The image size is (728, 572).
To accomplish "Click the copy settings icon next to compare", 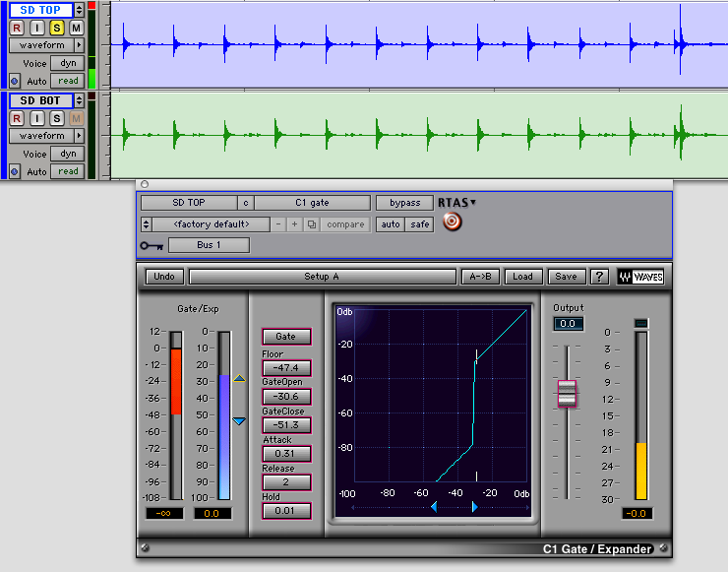I will click(311, 224).
